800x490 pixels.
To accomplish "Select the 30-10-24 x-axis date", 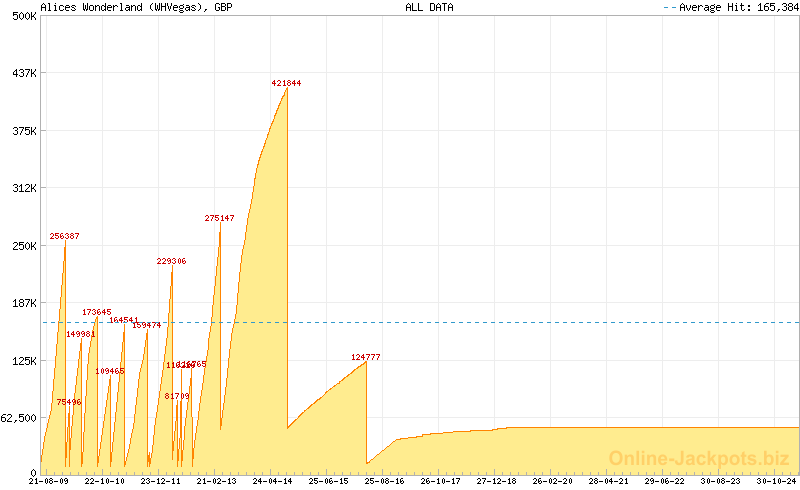I will click(x=778, y=481).
